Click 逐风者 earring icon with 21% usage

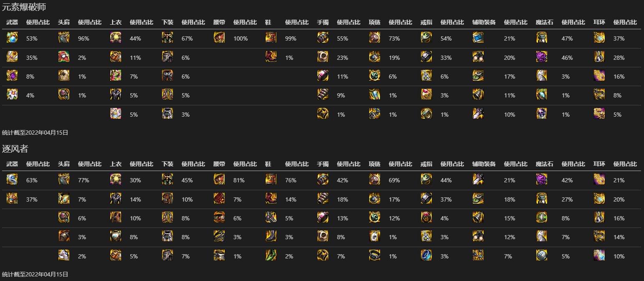(599, 180)
